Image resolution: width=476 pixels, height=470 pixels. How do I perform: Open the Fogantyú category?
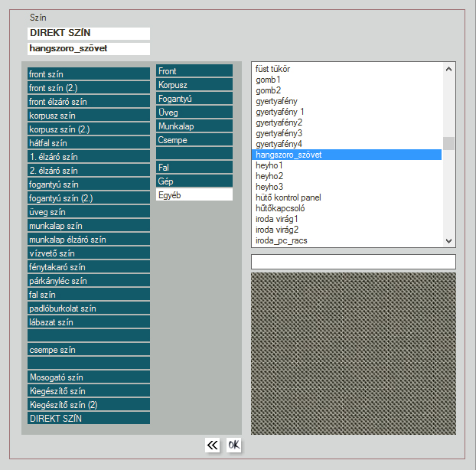(x=194, y=99)
